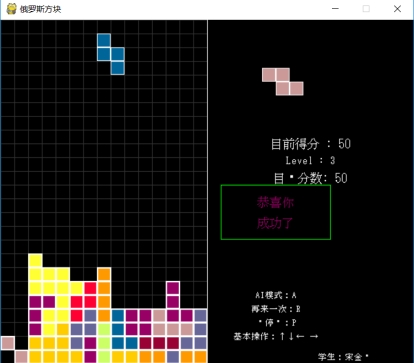
Task: Click the next-piece preview in pink
Action: [x=283, y=82]
